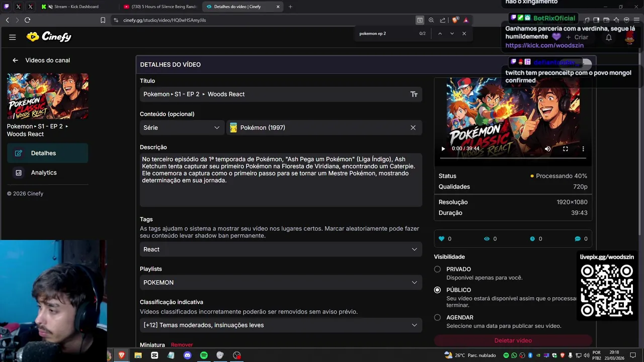Navigate back in browser
The image size is (644, 362).
point(7,20)
